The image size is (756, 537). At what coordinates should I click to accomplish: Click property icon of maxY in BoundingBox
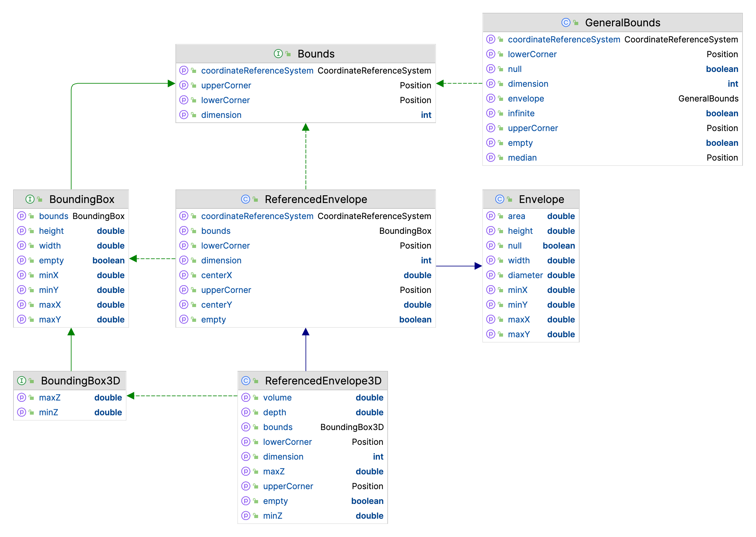pos(22,320)
